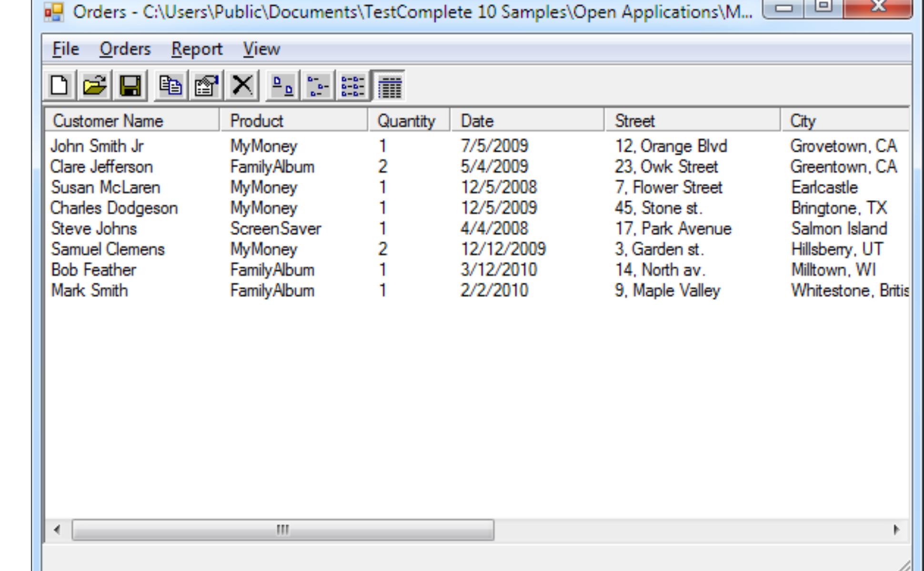This screenshot has height=571, width=924.
Task: Open the File menu
Action: tap(65, 49)
